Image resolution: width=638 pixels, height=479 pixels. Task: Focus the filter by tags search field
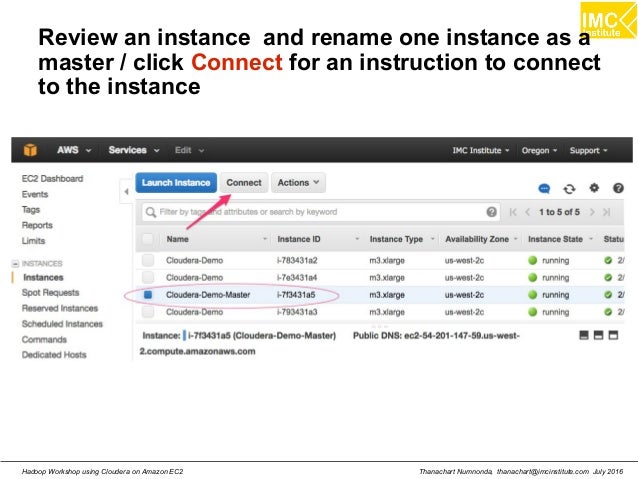pyautogui.click(x=321, y=212)
